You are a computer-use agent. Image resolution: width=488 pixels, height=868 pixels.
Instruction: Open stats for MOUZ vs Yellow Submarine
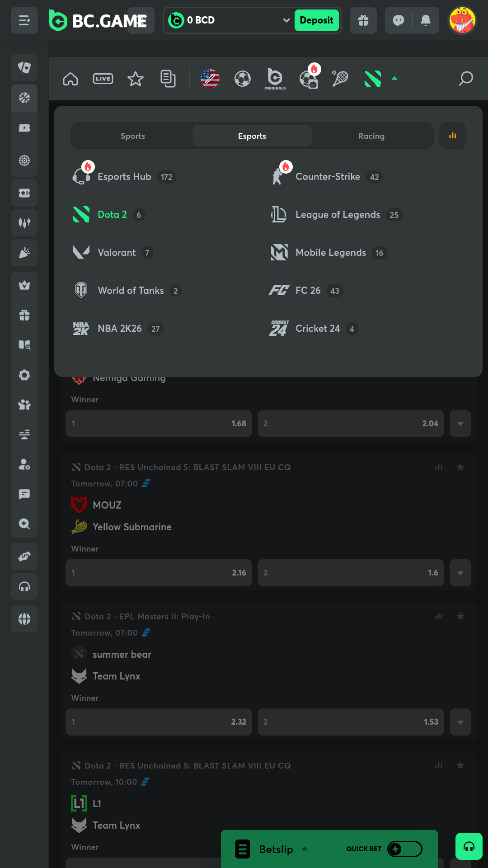(439, 467)
